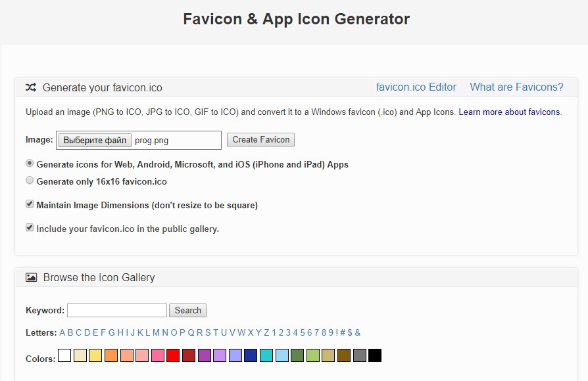This screenshot has width=588, height=381.
Task: Browse icons by the # symbol
Action: point(342,332)
